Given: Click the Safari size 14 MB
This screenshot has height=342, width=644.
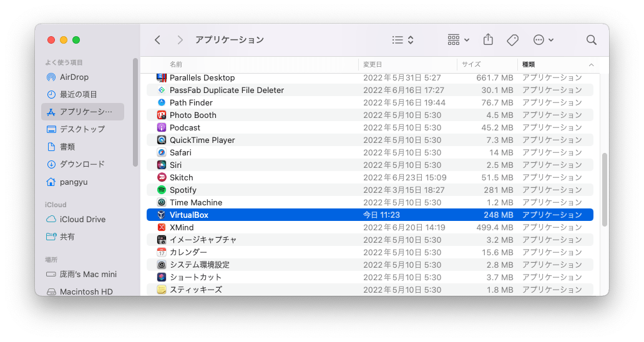Looking at the screenshot, I should pyautogui.click(x=501, y=152).
